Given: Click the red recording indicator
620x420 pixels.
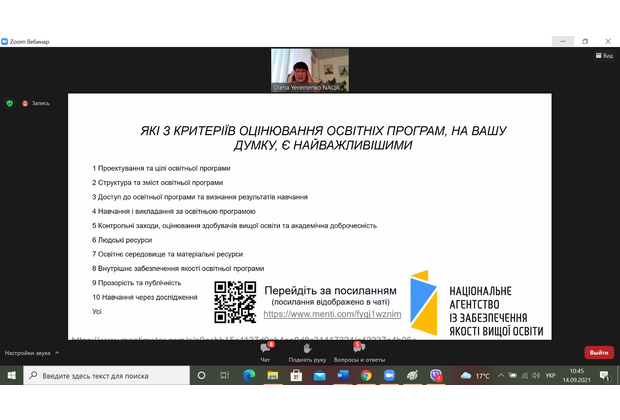Looking at the screenshot, I should tap(26, 103).
